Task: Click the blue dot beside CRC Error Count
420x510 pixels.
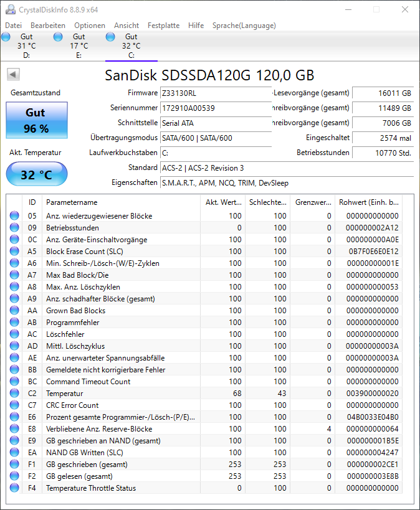Action: click(x=14, y=405)
